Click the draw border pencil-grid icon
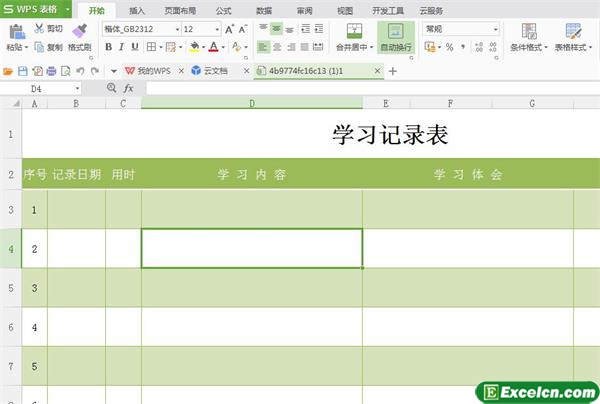Viewport: 600px width, 404px height. point(171,47)
